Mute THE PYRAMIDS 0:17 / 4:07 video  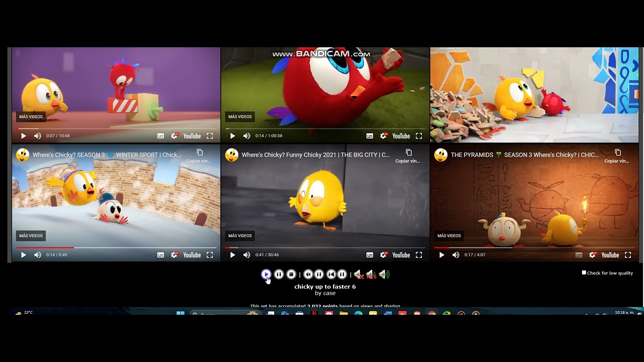[x=456, y=255]
